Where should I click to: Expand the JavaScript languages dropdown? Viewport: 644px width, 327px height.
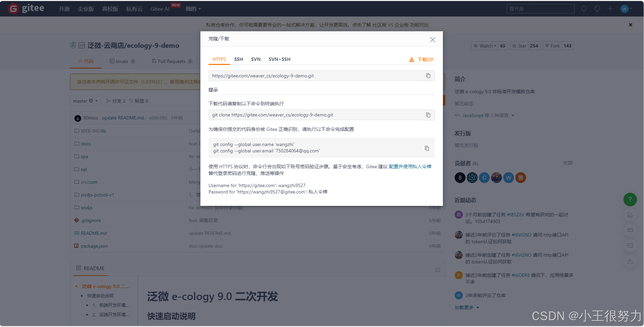[x=485, y=115]
